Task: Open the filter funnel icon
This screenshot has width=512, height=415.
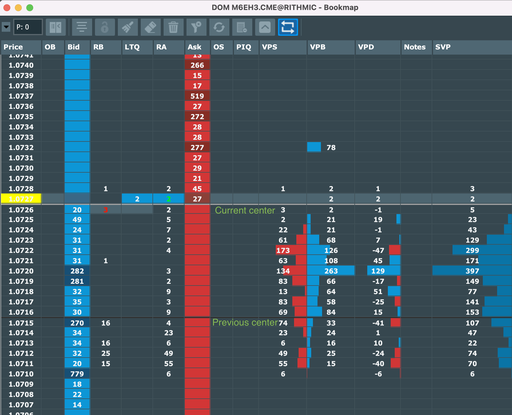Action: 196,27
